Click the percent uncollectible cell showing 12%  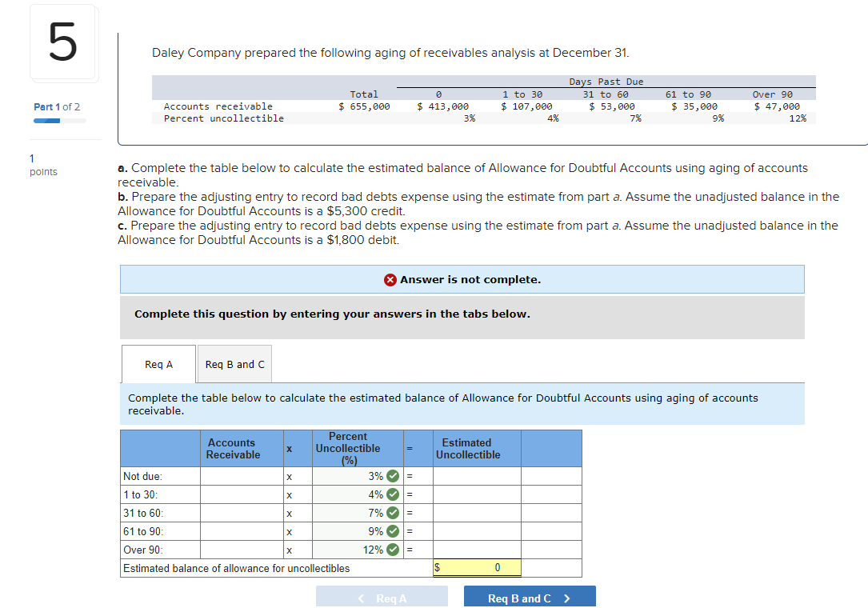(358, 550)
